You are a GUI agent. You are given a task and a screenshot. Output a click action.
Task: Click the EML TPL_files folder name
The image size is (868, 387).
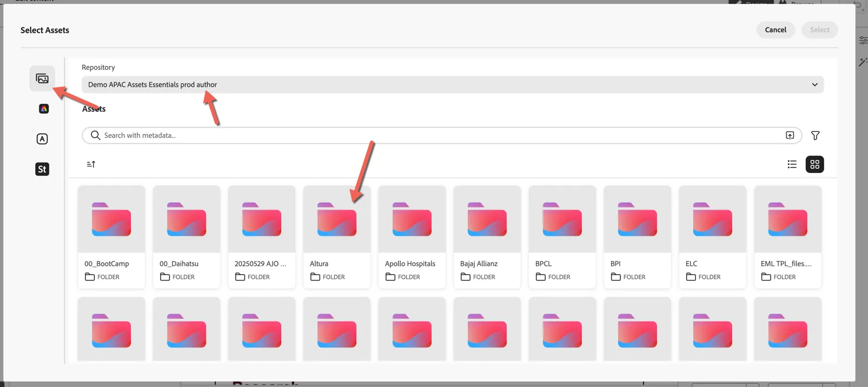pyautogui.click(x=786, y=264)
